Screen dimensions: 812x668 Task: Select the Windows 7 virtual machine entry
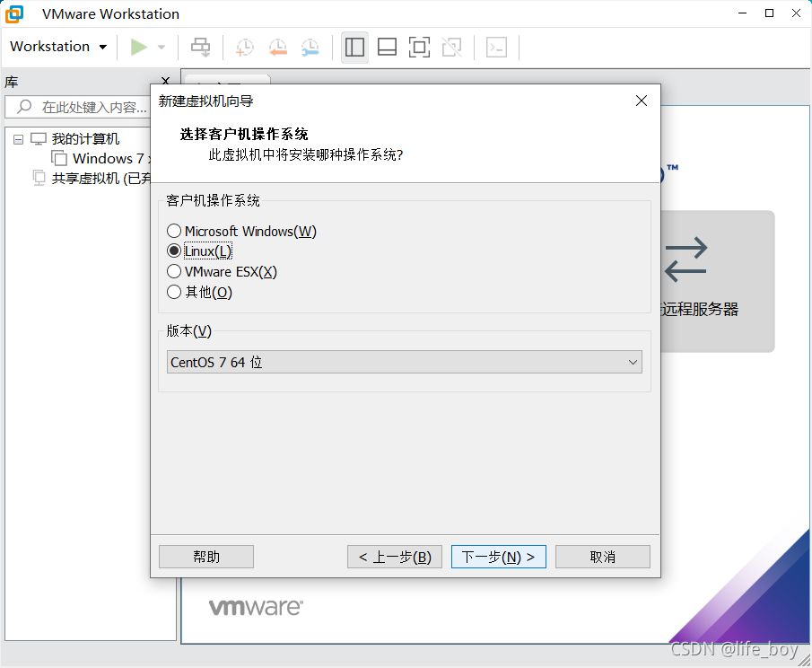point(111,159)
